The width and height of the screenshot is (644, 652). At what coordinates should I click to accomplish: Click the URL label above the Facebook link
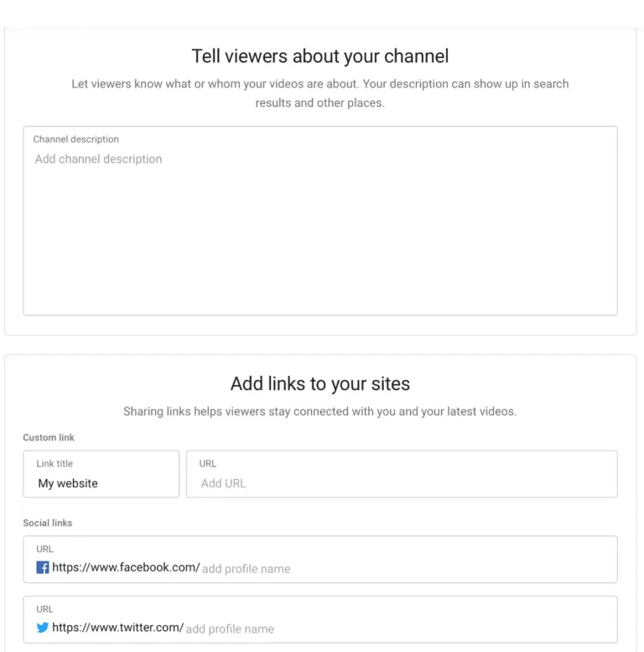[x=45, y=549]
